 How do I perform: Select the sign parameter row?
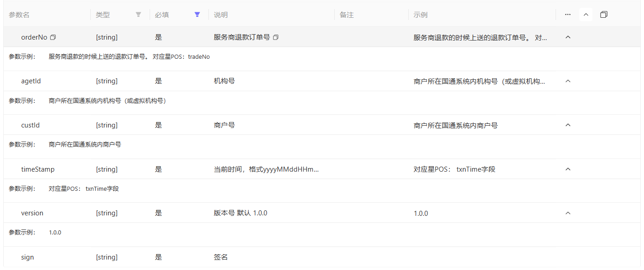pos(27,257)
